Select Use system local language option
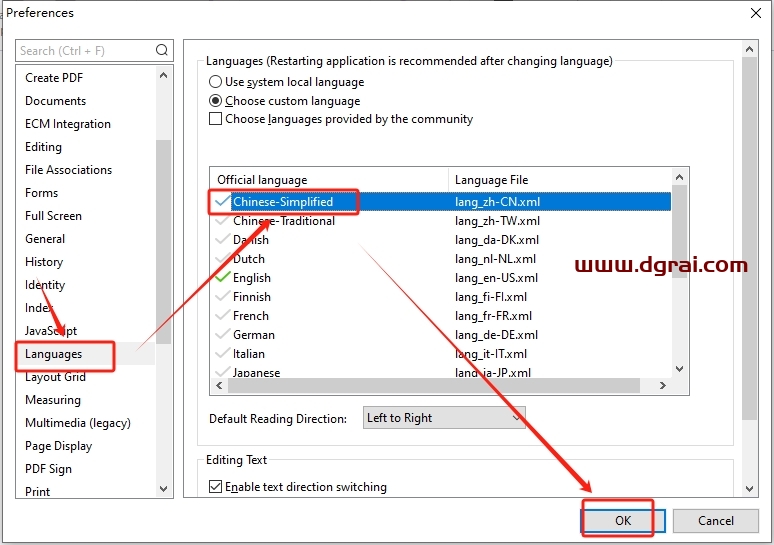This screenshot has height=545, width=774. (215, 82)
